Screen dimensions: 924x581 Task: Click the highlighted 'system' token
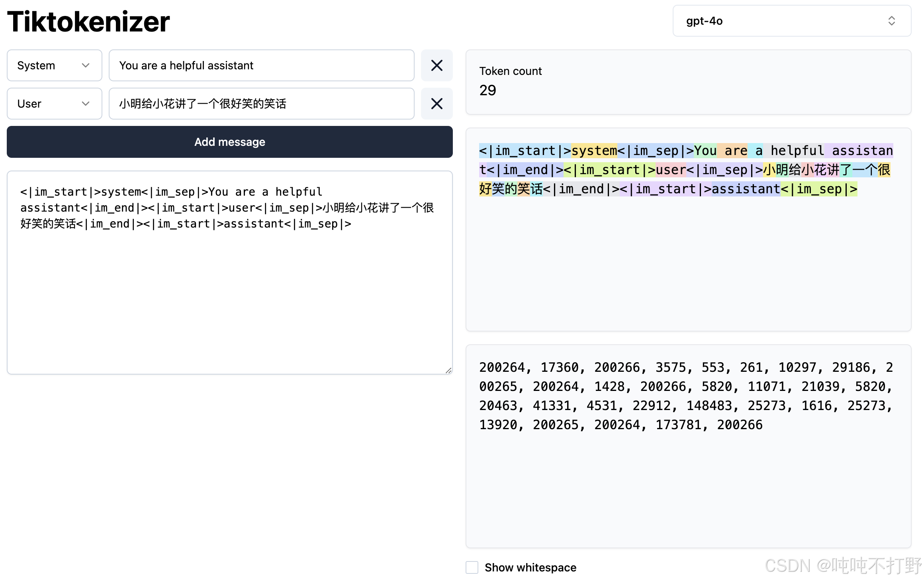pyautogui.click(x=593, y=151)
